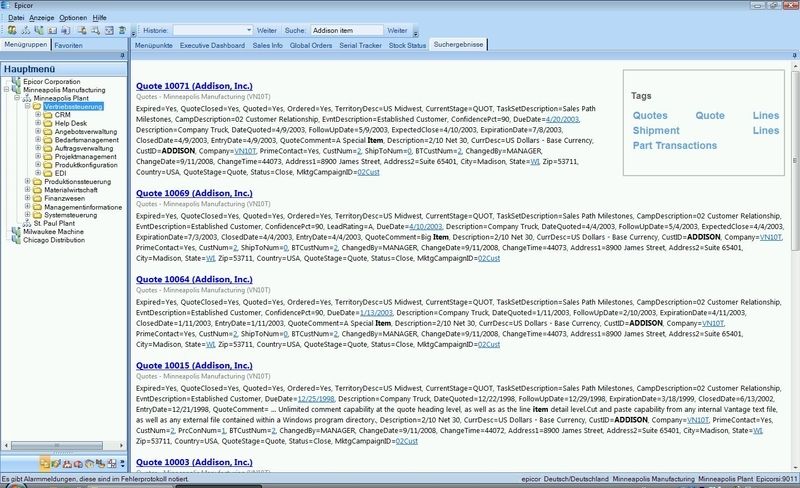Screen dimensions: 800x488
Task: Select Produktkonfiguration in the tree
Action: point(86,165)
